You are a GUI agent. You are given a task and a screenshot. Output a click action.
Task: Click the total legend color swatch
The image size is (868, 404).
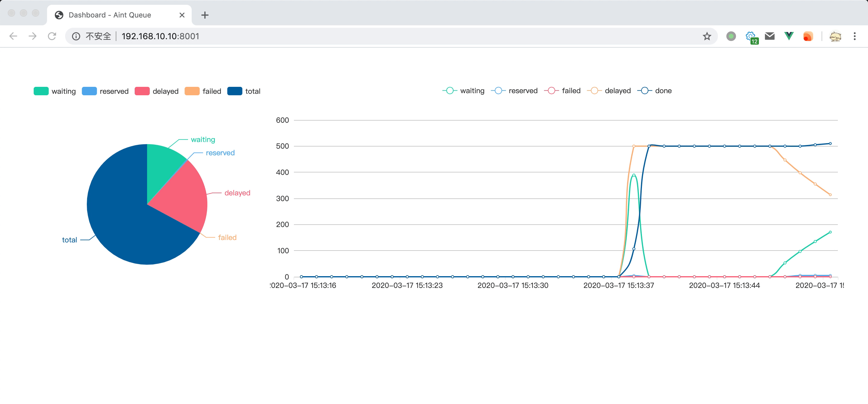234,91
